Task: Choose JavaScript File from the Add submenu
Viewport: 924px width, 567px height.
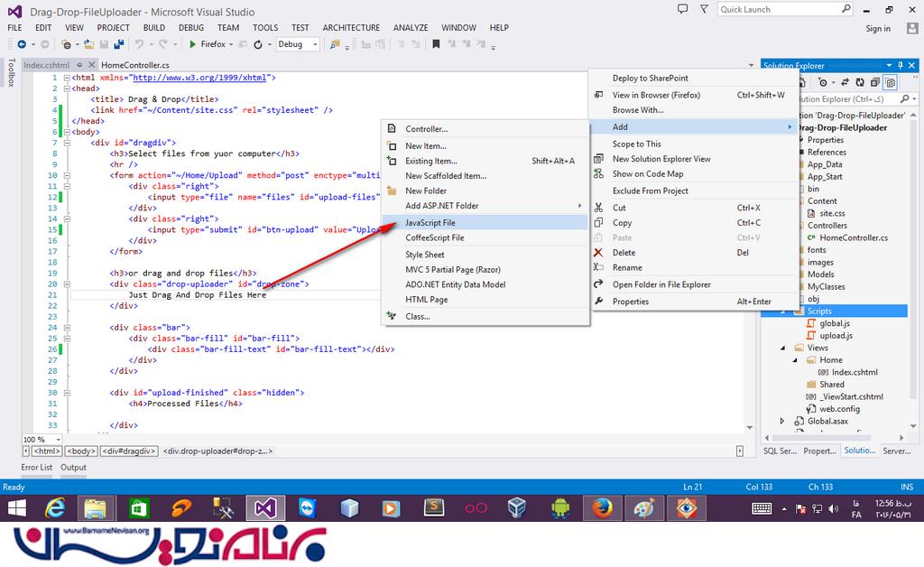Action: (430, 222)
